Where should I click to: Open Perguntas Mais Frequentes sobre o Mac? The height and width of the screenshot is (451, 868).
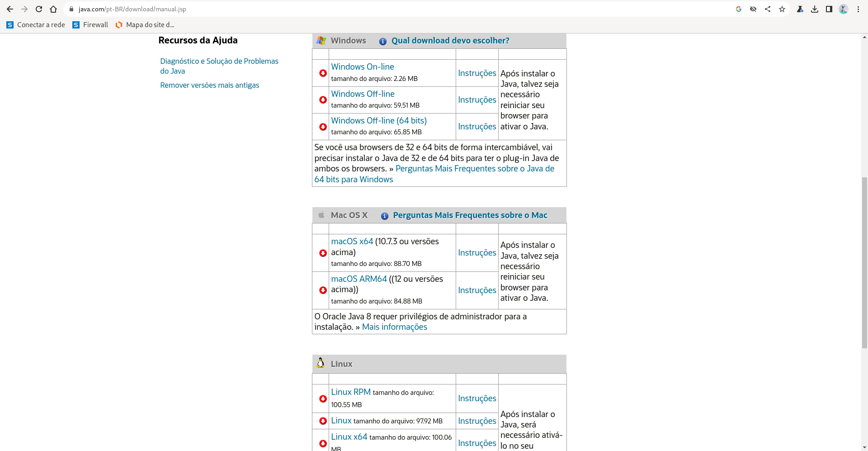(470, 215)
